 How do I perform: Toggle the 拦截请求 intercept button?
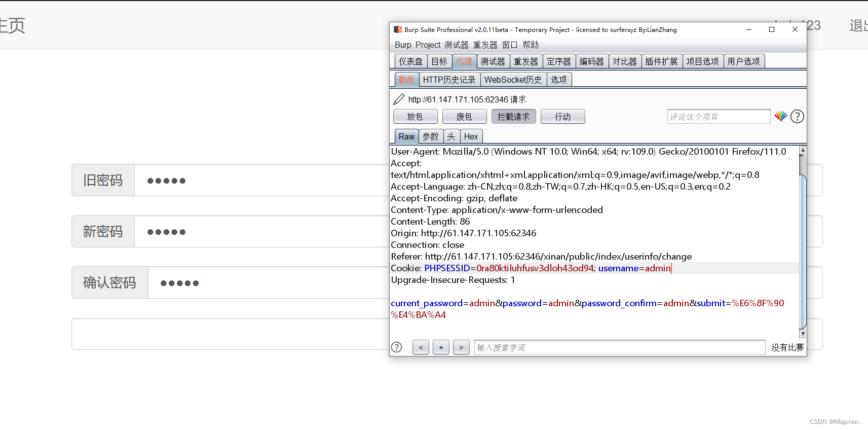tap(514, 117)
